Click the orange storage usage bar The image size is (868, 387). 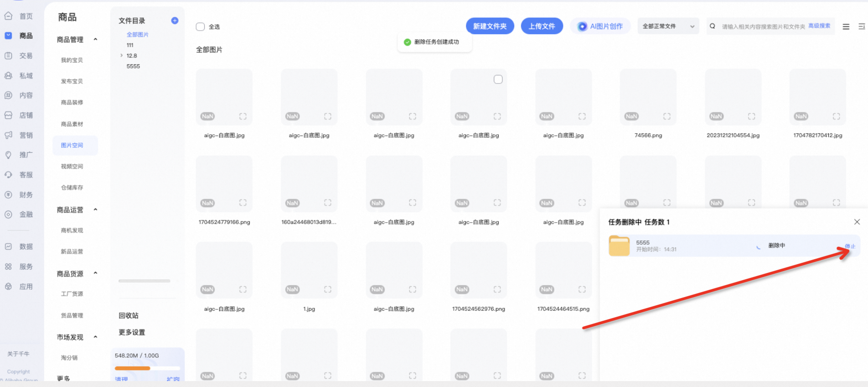click(x=132, y=368)
